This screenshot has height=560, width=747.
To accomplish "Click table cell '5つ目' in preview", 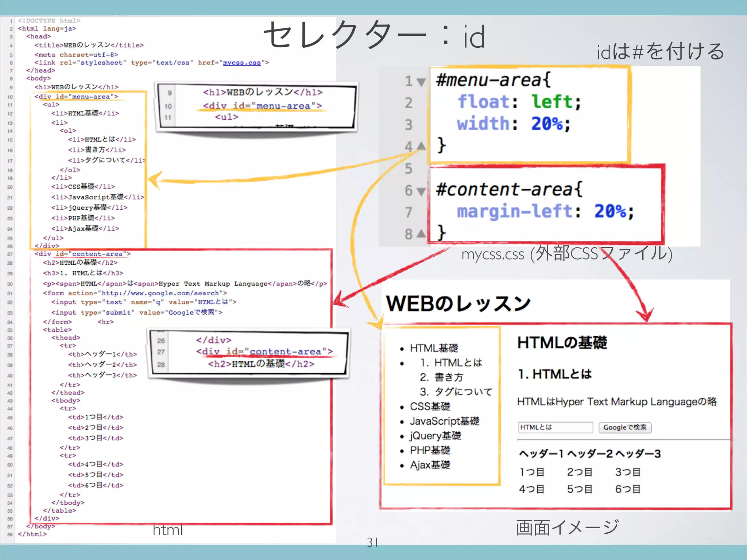I will point(580,489).
